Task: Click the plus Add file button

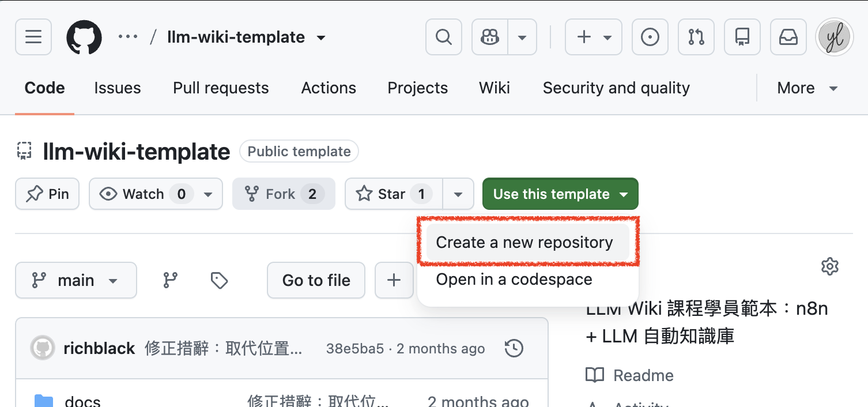Action: pyautogui.click(x=394, y=280)
